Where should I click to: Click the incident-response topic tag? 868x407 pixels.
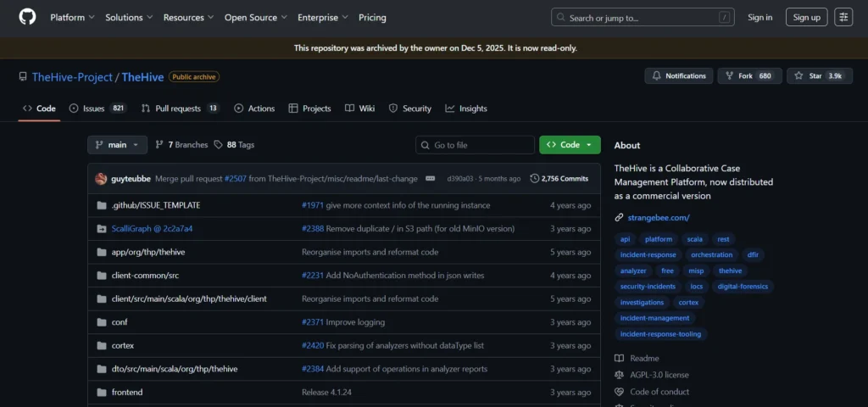point(648,254)
